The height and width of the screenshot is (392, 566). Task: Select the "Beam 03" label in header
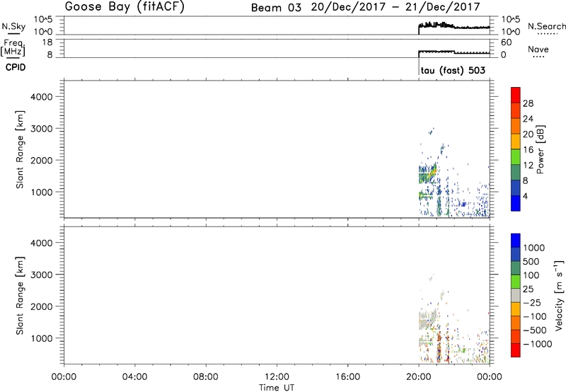click(276, 8)
